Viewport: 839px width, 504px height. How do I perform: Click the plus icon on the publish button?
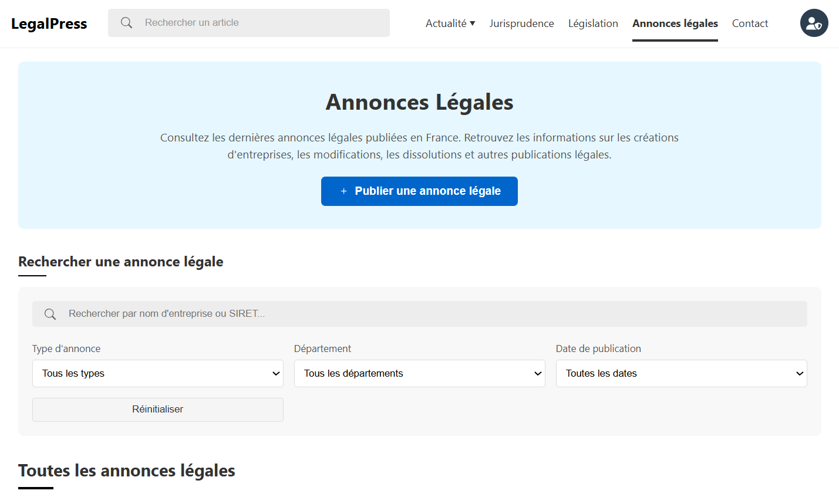pos(343,191)
